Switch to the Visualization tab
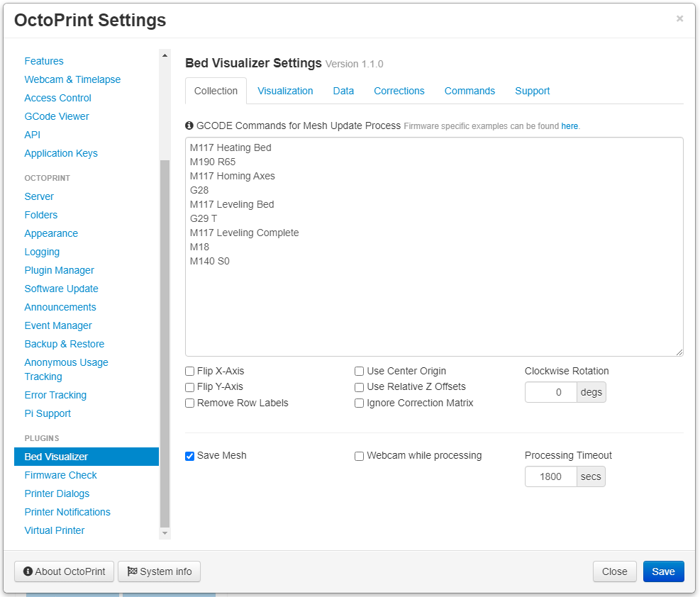 tap(285, 91)
